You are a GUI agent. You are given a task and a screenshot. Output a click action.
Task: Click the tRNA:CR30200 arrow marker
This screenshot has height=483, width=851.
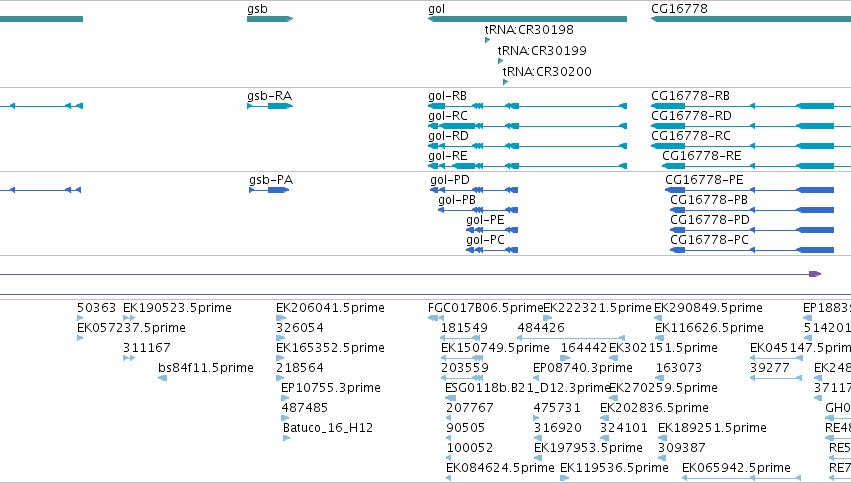pyautogui.click(x=505, y=82)
